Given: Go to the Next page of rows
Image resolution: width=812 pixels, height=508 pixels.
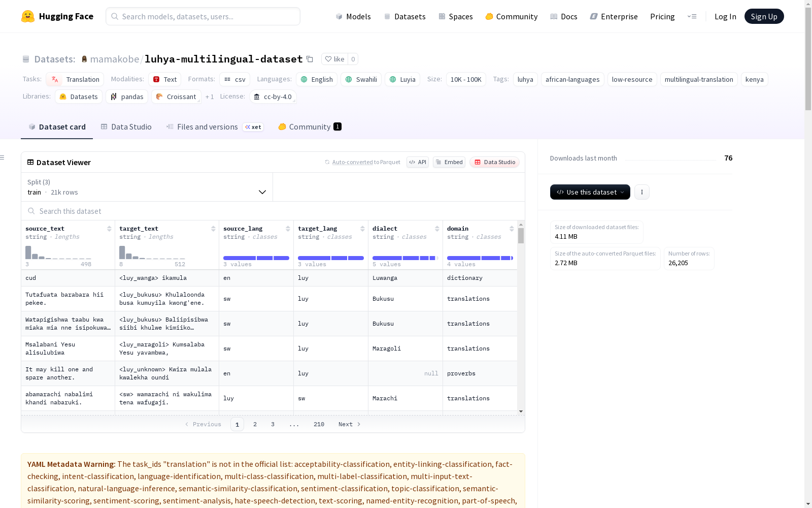Looking at the screenshot, I should 349,424.
